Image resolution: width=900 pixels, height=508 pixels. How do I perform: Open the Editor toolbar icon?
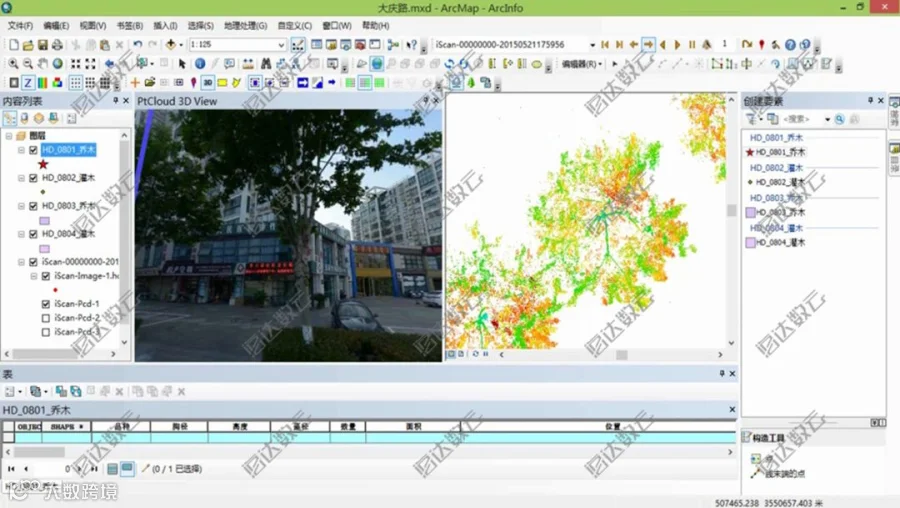click(x=298, y=45)
